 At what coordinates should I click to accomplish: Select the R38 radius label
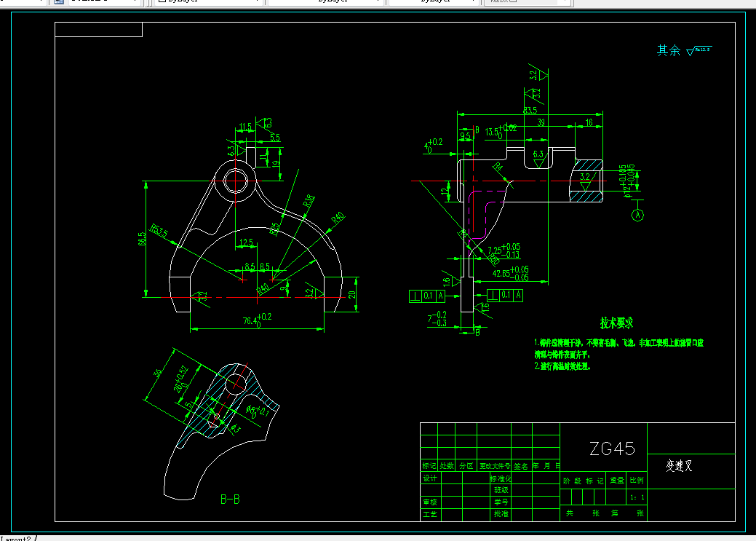coord(309,200)
